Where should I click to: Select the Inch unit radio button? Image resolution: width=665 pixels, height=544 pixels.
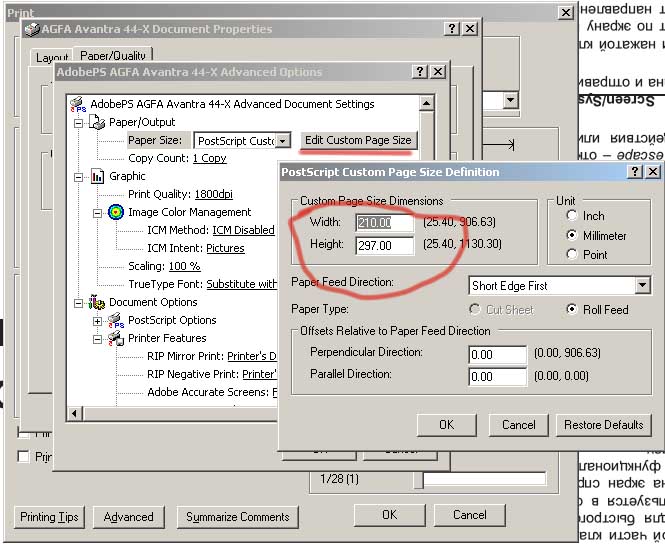click(x=572, y=215)
